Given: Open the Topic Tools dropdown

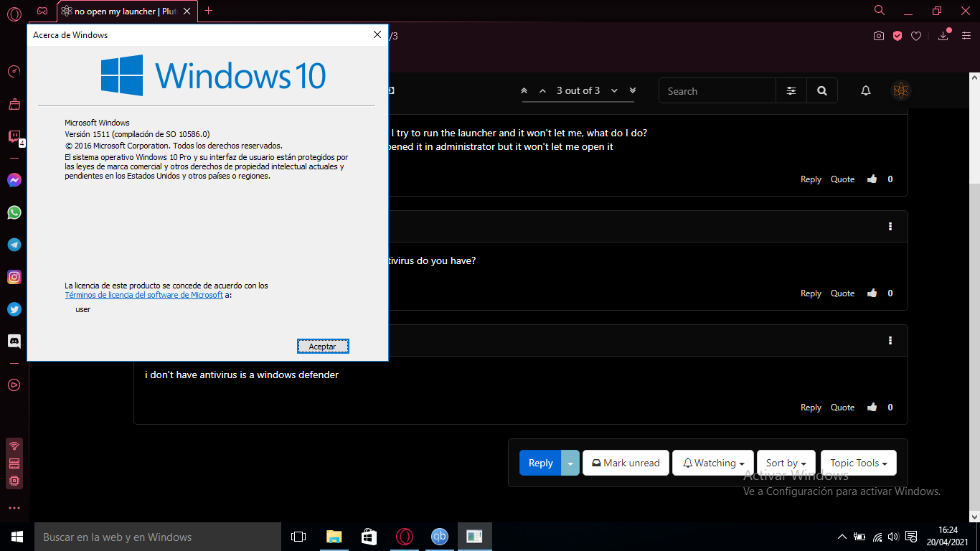Looking at the screenshot, I should [x=859, y=463].
